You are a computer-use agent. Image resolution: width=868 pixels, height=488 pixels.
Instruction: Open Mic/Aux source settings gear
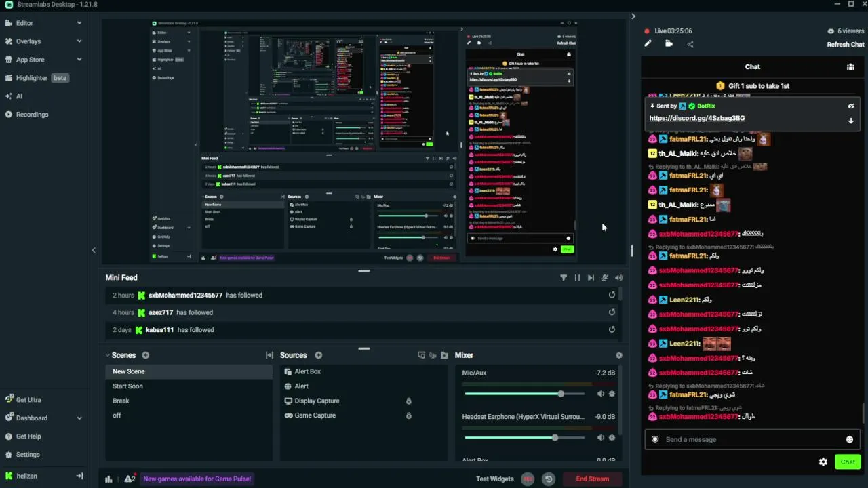[612, 394]
